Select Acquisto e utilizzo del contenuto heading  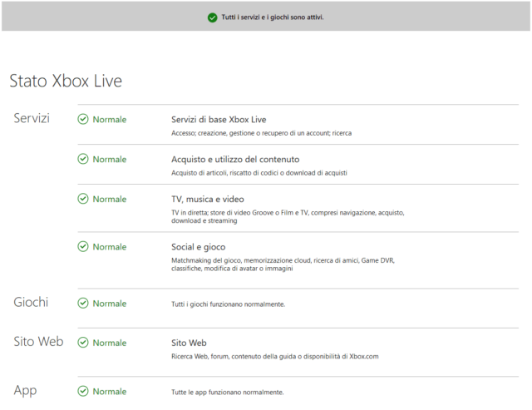pos(235,159)
